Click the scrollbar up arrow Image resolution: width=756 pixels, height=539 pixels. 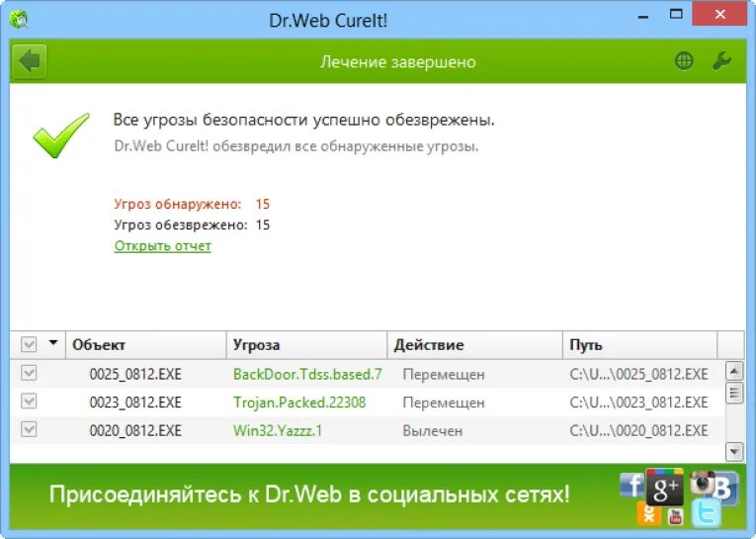pos(734,371)
